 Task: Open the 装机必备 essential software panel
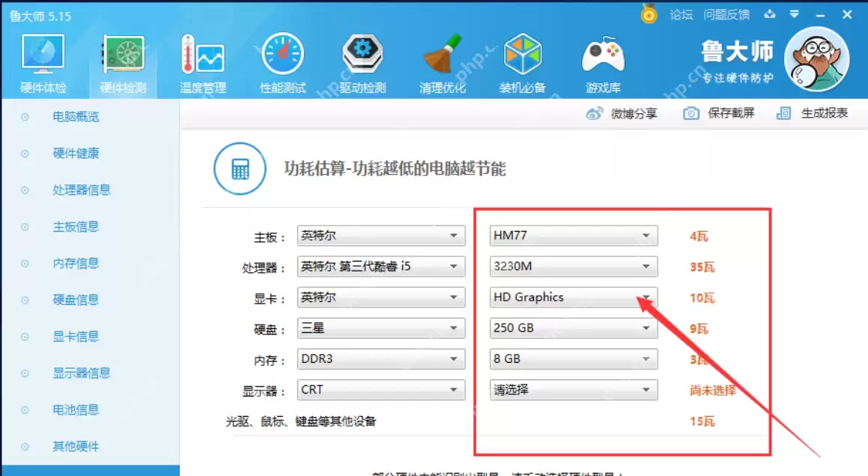click(x=523, y=60)
